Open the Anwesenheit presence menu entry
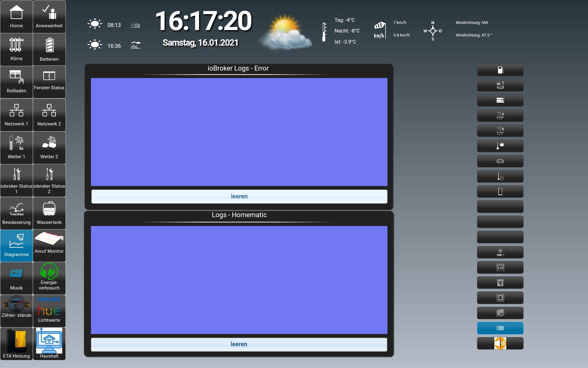 tap(49, 17)
